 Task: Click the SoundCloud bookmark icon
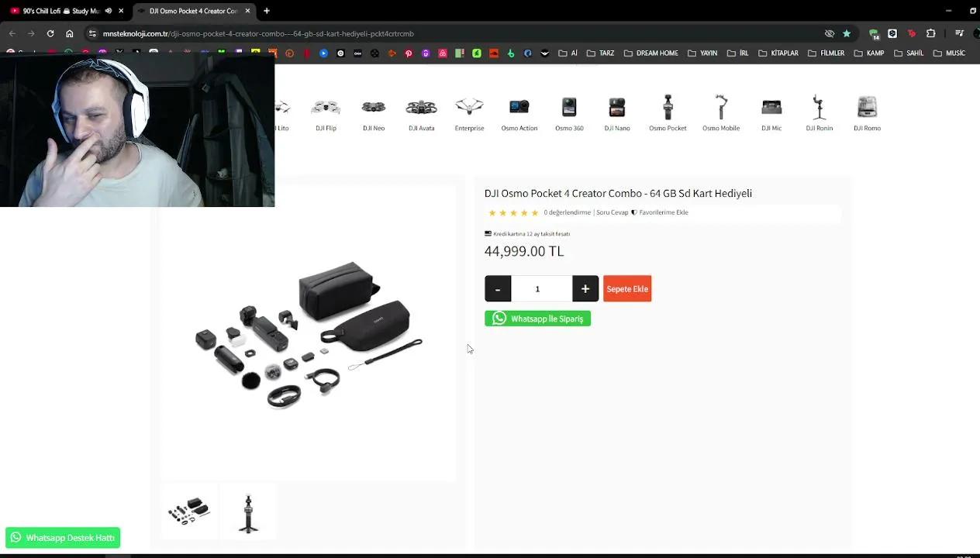coord(494,53)
